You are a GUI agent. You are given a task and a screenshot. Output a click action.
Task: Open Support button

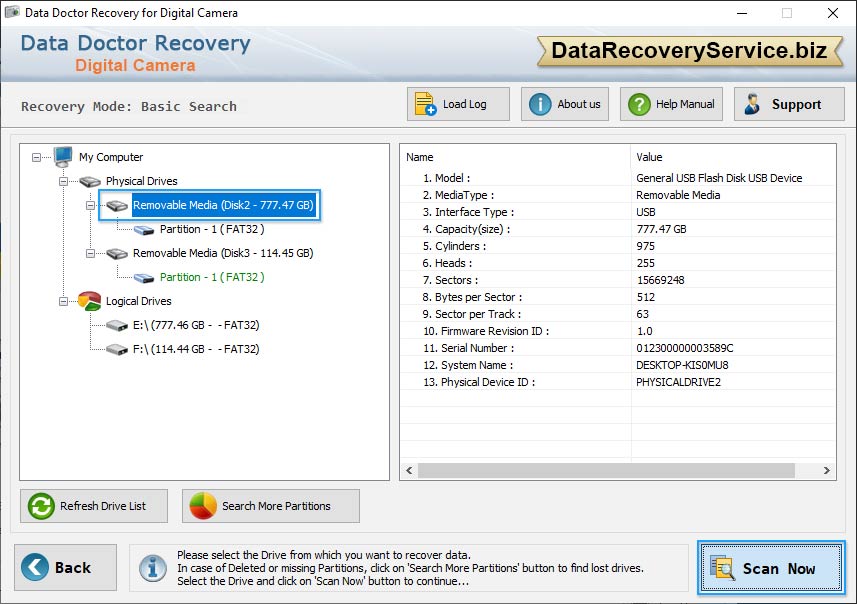[789, 104]
